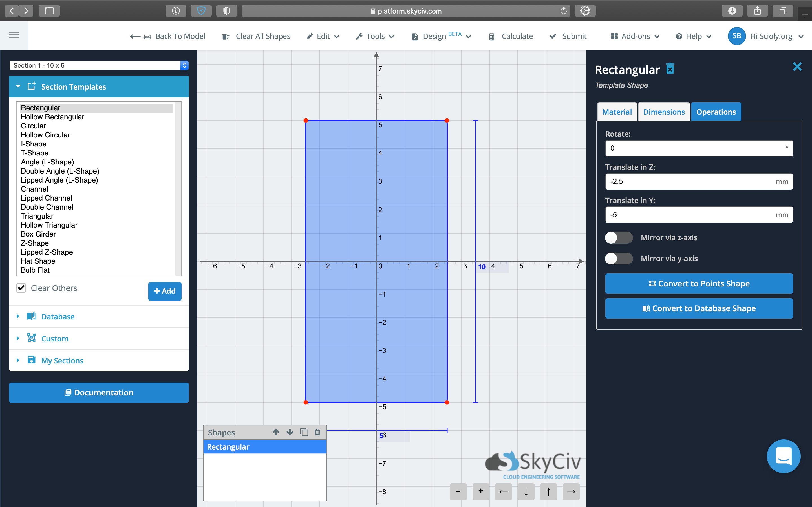Screen dimensions: 812x507
Task: Expand the Database section
Action: [58, 317]
